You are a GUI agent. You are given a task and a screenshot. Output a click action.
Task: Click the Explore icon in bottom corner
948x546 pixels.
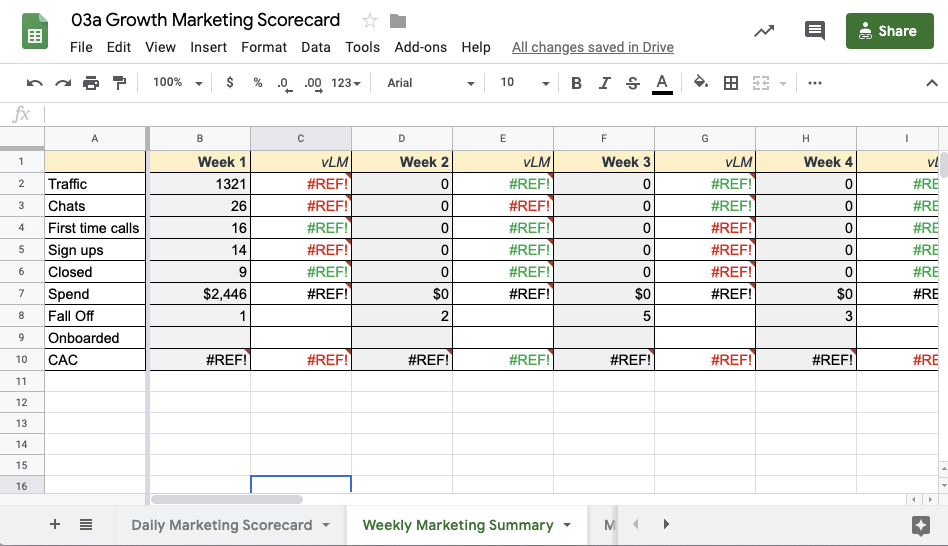tap(920, 525)
